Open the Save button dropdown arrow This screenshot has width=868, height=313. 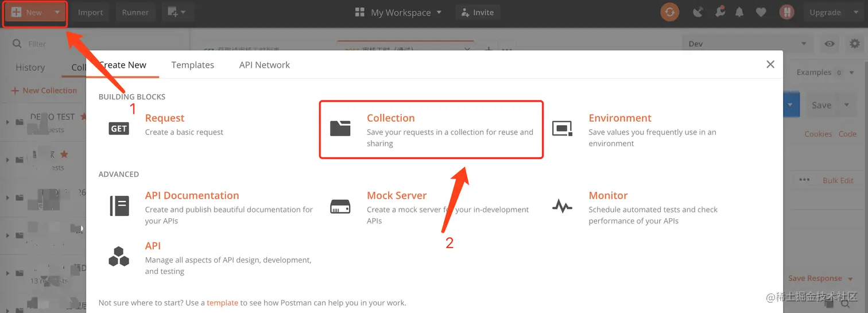(847, 105)
